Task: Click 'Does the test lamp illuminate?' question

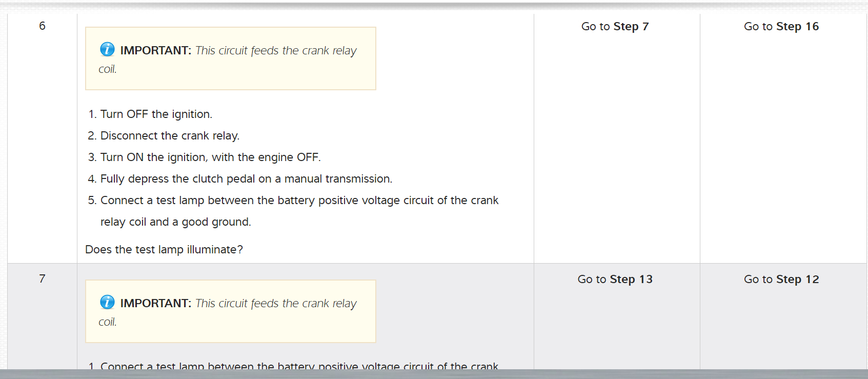Action: tap(164, 250)
